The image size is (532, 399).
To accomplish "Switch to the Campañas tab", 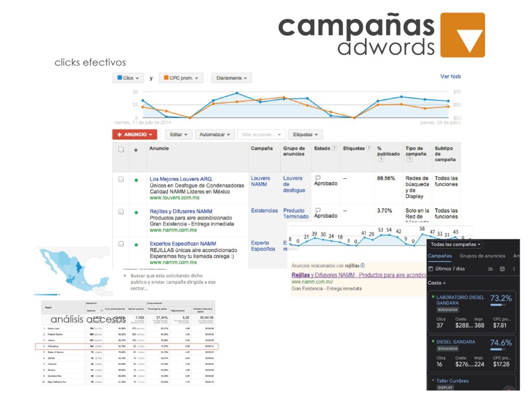I will click(x=440, y=256).
